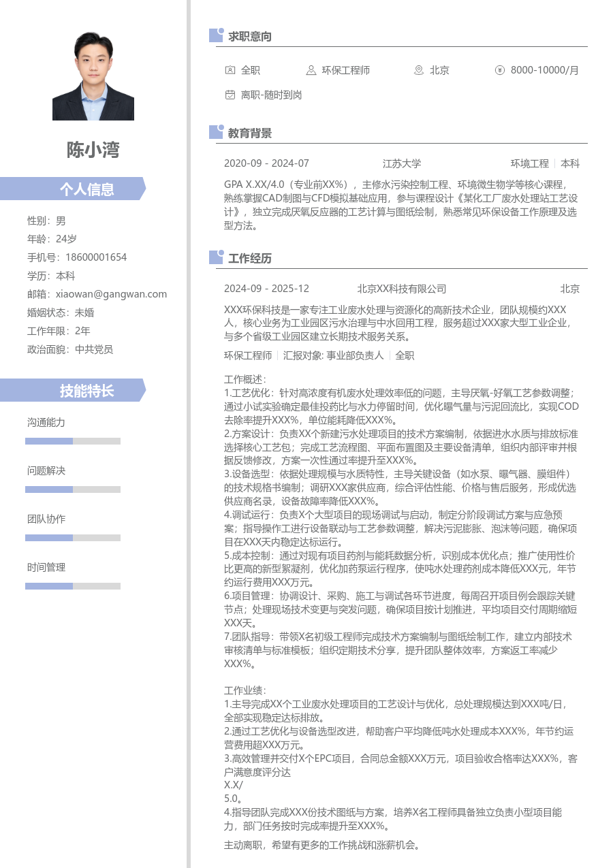Click the person icon beside 环保工程师
The width and height of the screenshot is (613, 868).
pyautogui.click(x=310, y=70)
